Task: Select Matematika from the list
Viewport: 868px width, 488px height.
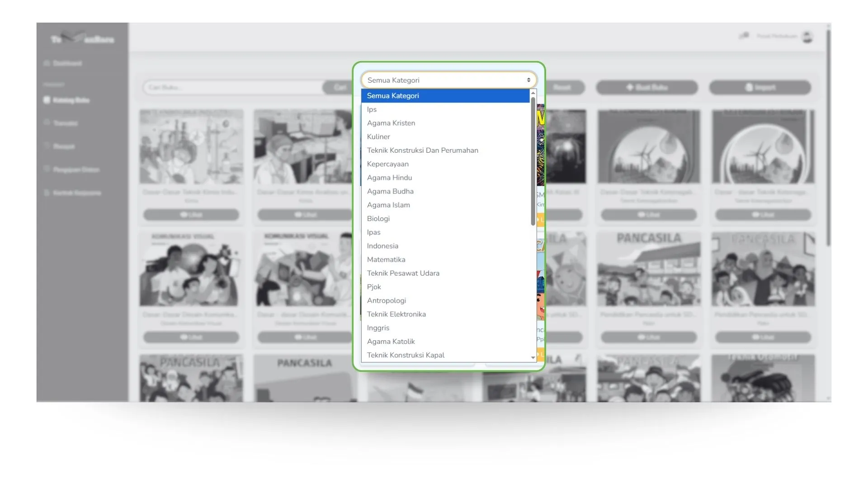Action: pos(386,259)
